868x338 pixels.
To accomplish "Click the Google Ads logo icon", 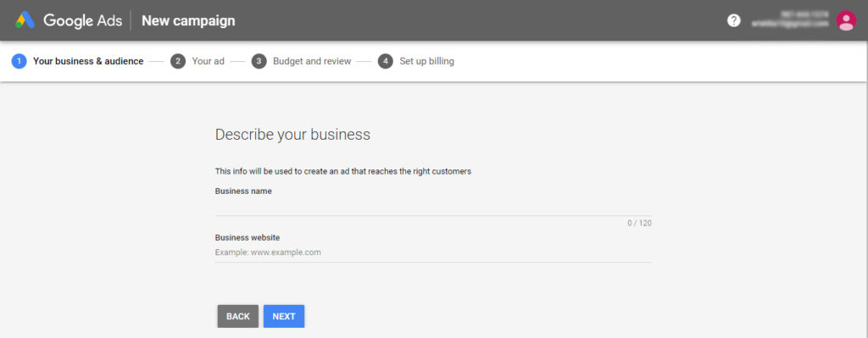I will [25, 20].
